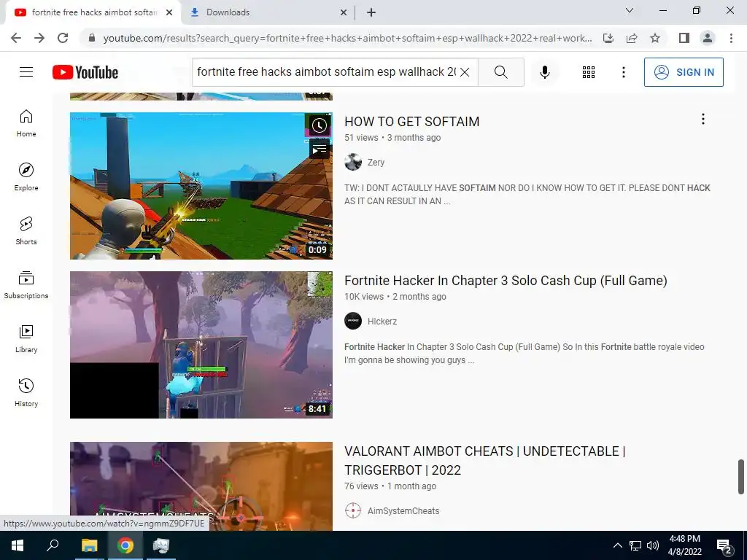Click the SIGN IN button
Viewport: 747px width, 560px height.
click(684, 72)
